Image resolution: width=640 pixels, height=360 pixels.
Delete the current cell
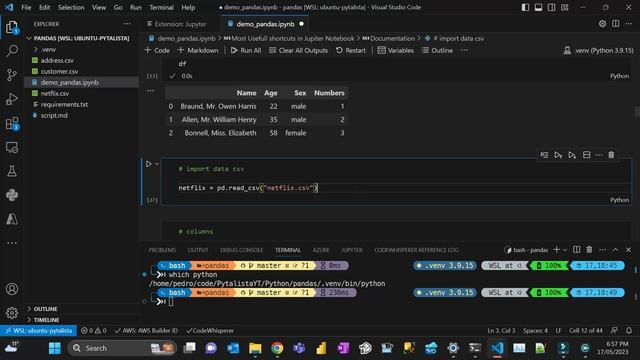pyautogui.click(x=611, y=155)
